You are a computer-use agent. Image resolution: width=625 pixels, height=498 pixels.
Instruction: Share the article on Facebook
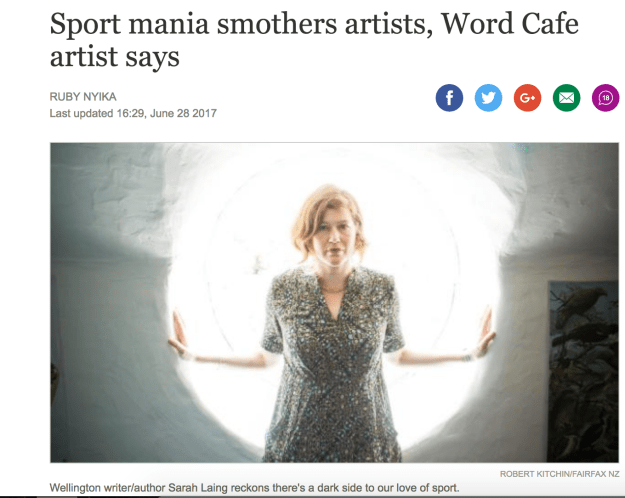coord(449,98)
